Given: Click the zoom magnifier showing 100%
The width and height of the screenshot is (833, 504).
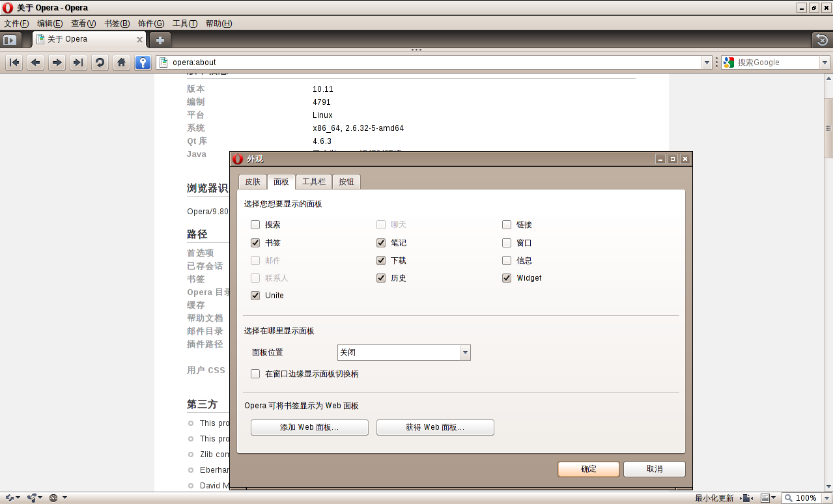Looking at the screenshot, I should (x=788, y=498).
